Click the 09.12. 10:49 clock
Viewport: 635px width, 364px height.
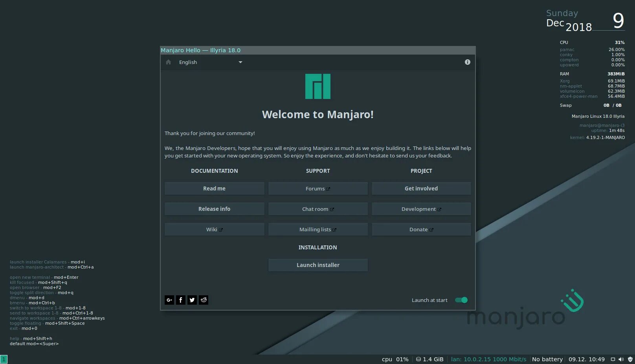586,359
